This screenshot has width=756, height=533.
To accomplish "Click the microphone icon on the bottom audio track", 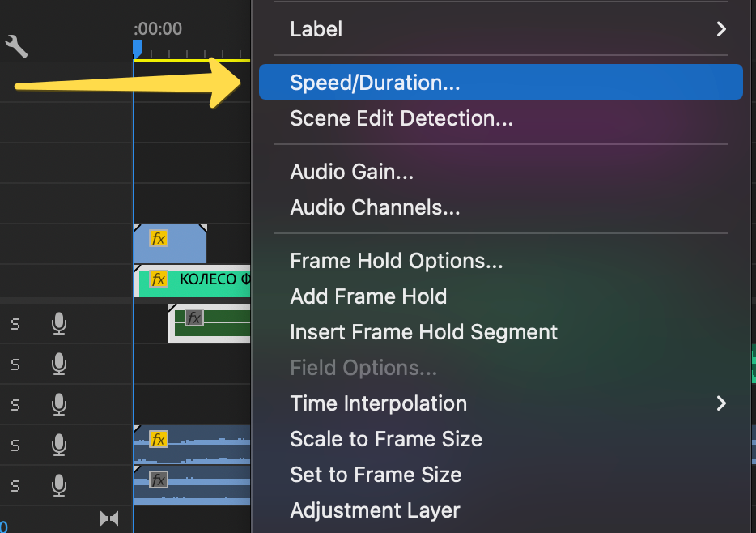I will click(59, 485).
